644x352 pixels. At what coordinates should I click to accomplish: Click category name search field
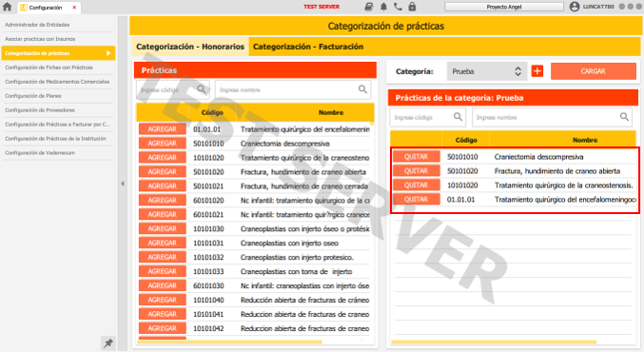(x=552, y=117)
